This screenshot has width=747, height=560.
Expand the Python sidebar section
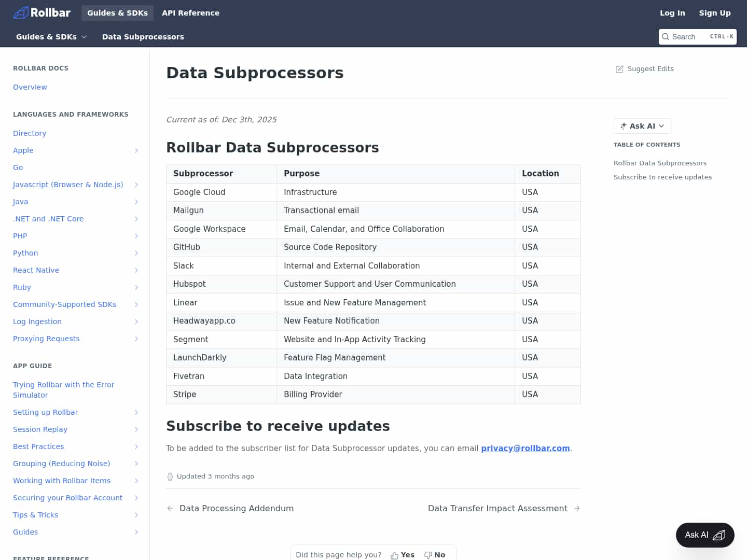pyautogui.click(x=136, y=253)
